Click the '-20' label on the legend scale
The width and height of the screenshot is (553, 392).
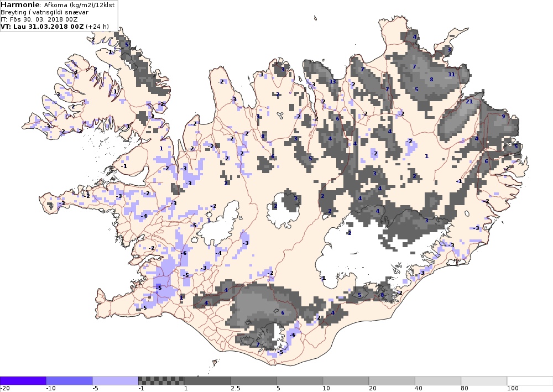coord(4,389)
